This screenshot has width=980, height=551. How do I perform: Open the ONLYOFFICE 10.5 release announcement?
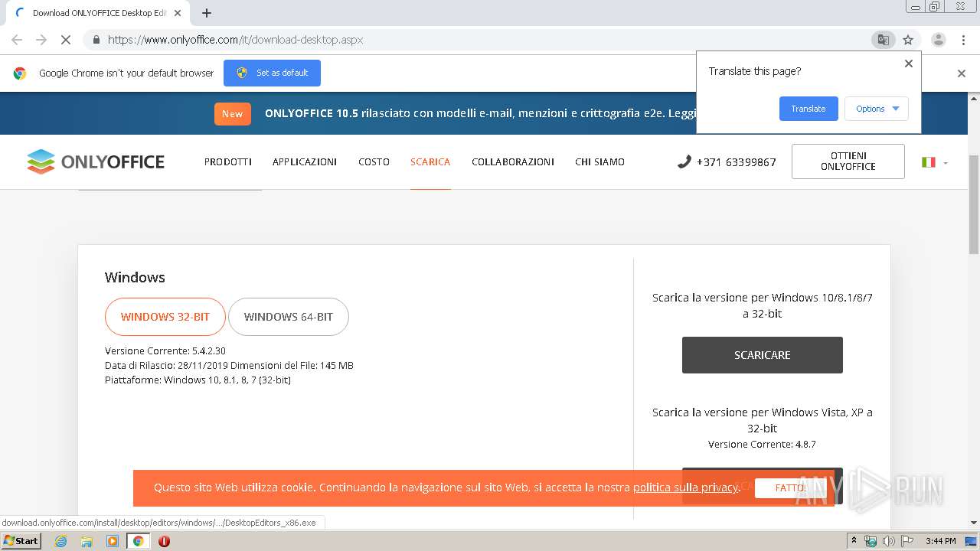[x=480, y=113]
